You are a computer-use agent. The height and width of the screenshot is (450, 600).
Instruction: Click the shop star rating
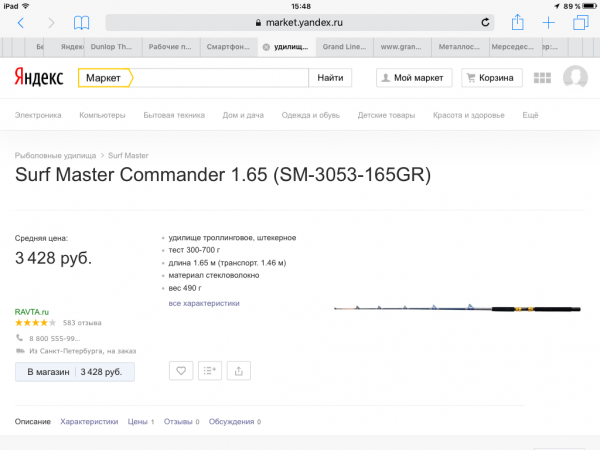coord(36,323)
